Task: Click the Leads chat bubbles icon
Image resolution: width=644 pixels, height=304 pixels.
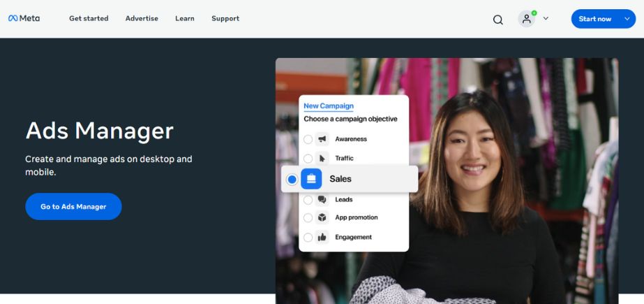Action: click(322, 200)
